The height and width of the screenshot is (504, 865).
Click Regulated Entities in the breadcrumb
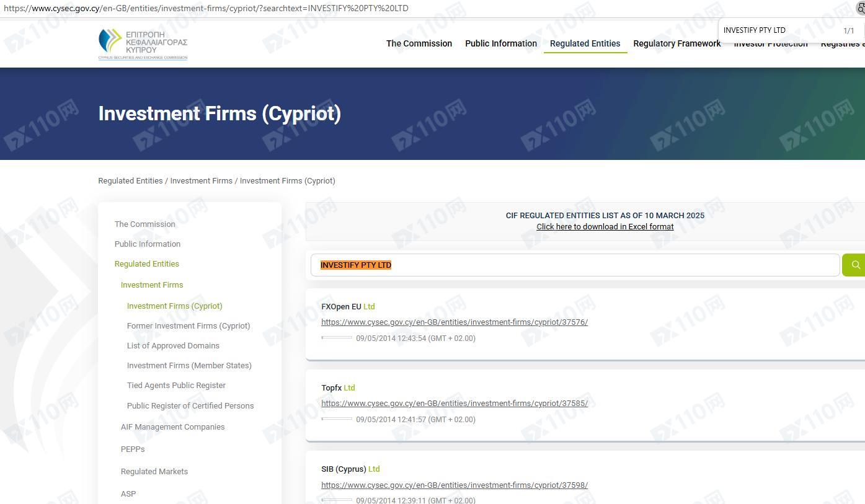[x=130, y=181]
